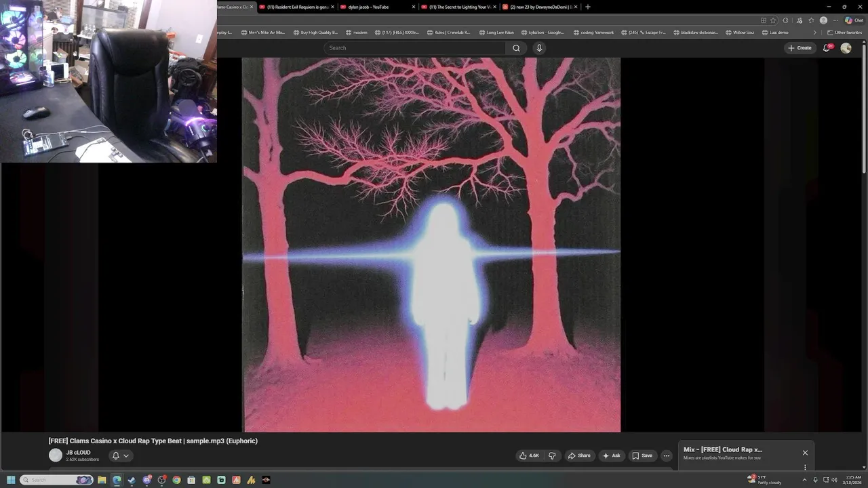
Task: Open the Other favorites folder
Action: pos(844,33)
